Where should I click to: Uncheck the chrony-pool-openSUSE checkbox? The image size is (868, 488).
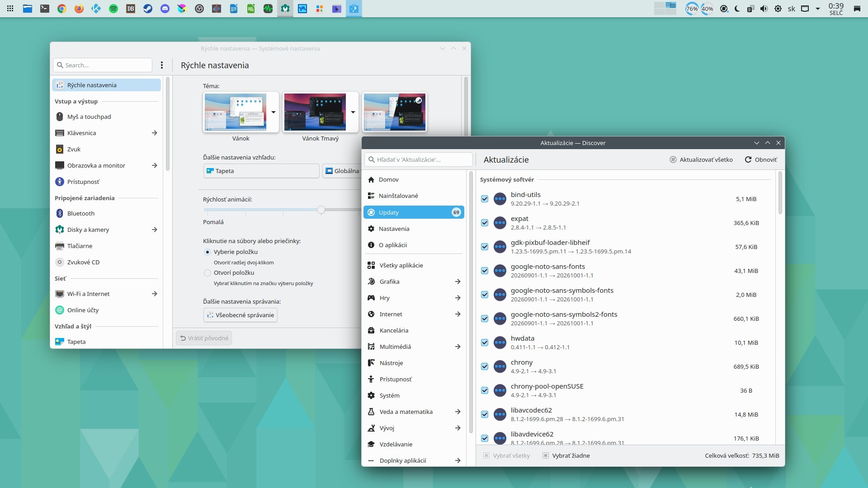point(485,390)
